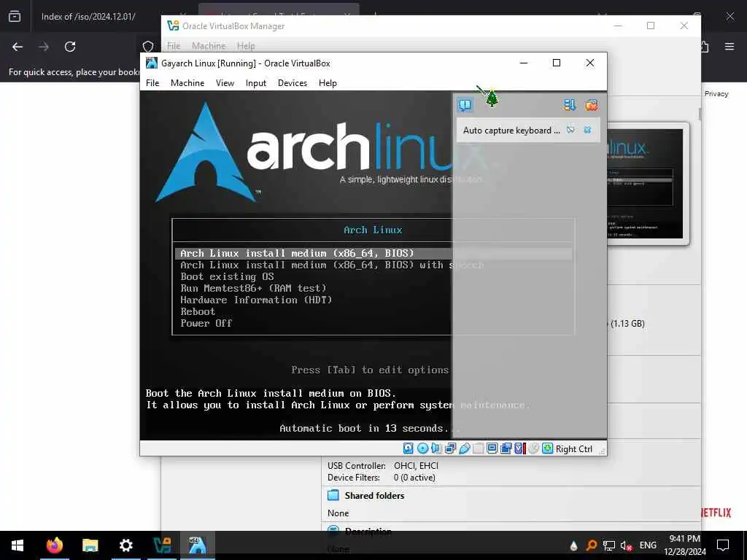Click the network icon in system tray
The height and width of the screenshot is (560, 747).
pos(609,545)
